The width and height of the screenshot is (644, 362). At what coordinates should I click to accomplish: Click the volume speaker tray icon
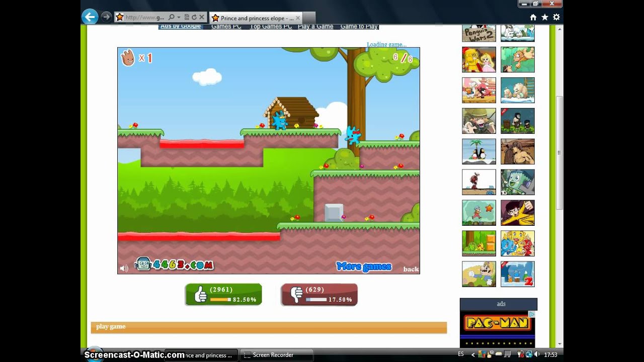point(537,354)
